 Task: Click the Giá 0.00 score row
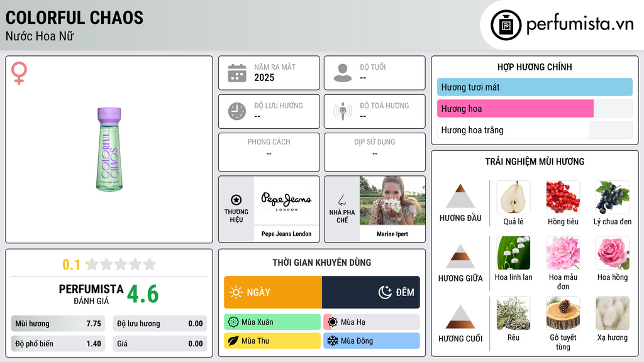point(160,344)
